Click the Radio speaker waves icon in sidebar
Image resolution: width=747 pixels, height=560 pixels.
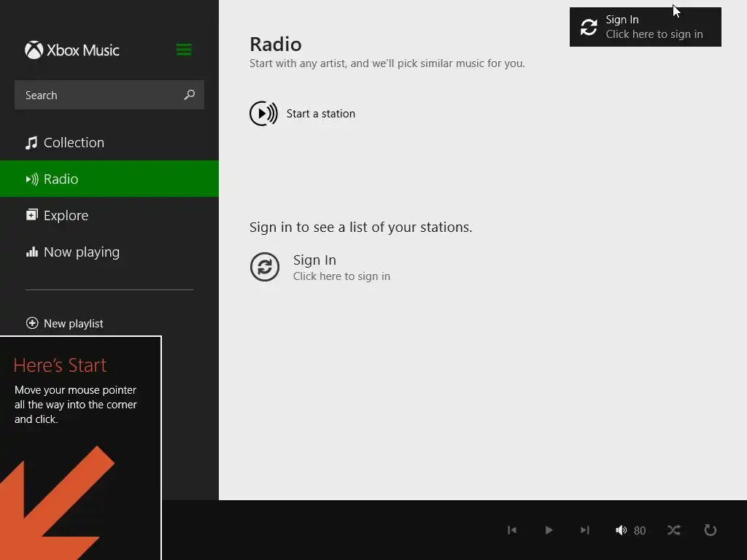(32, 179)
